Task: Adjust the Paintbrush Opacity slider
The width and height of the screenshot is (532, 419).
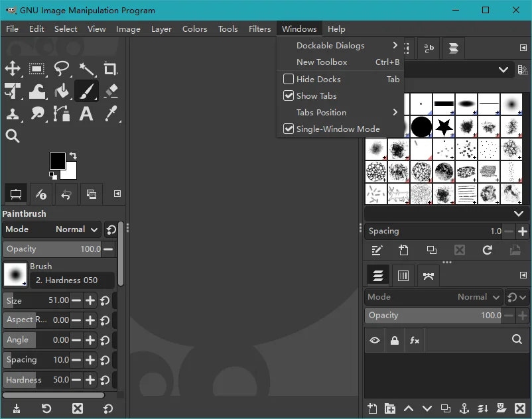Action: pos(52,249)
